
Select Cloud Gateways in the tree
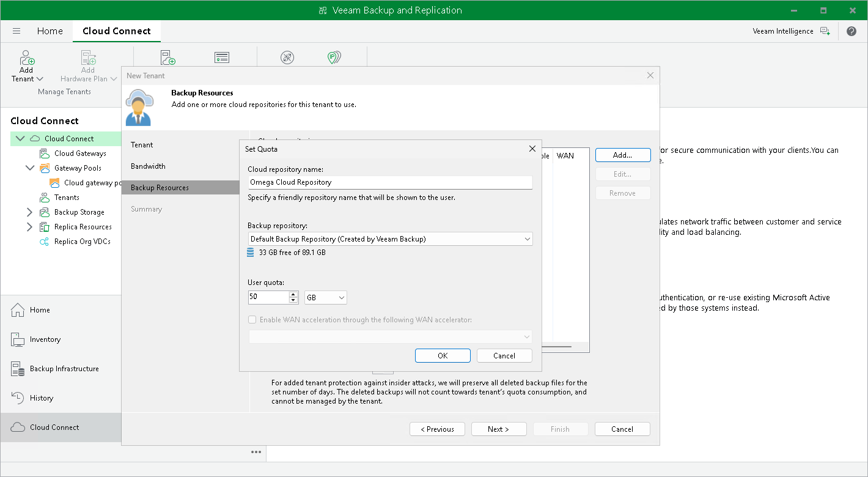[x=79, y=153]
